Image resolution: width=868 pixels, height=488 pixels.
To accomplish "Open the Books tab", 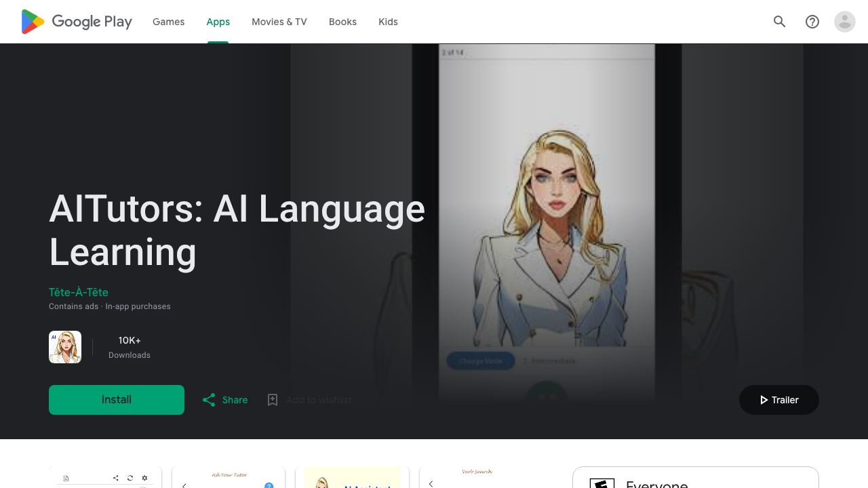I will (x=342, y=22).
